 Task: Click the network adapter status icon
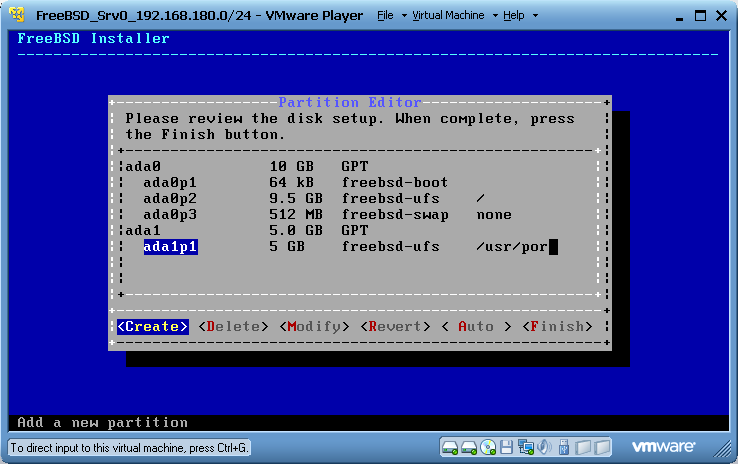[526, 446]
